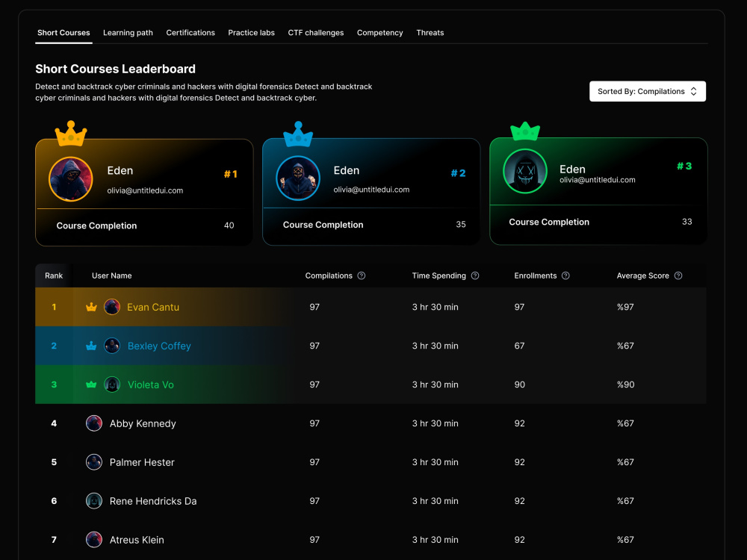The image size is (747, 560).
Task: Click the gold crown above the #1 card
Action: [x=71, y=134]
